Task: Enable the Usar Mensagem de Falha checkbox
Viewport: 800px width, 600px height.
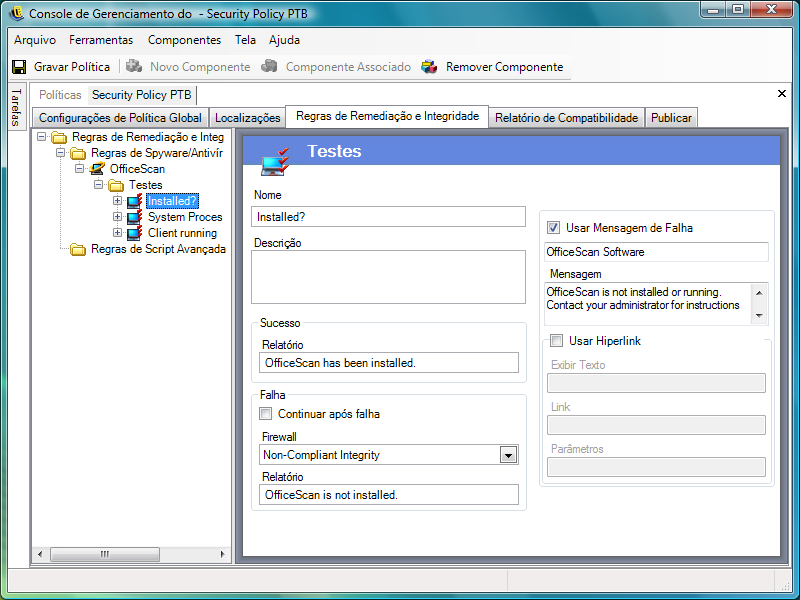Action: [x=553, y=228]
